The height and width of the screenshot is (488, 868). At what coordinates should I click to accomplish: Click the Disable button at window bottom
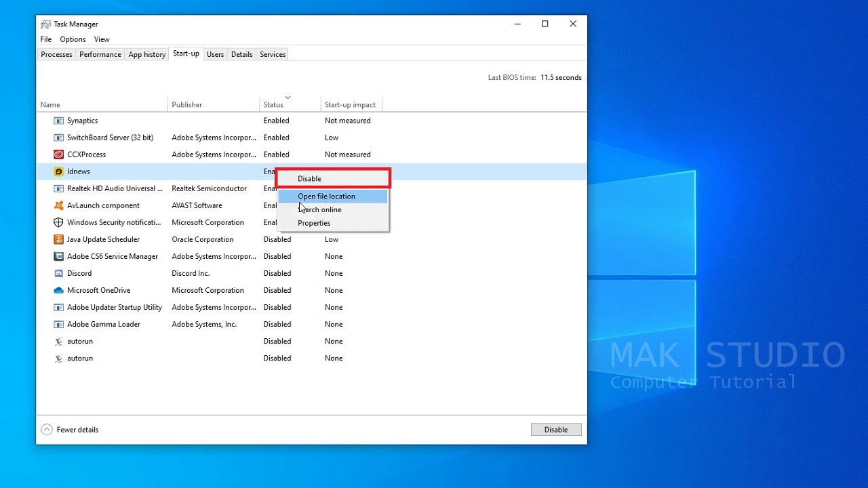pyautogui.click(x=556, y=430)
